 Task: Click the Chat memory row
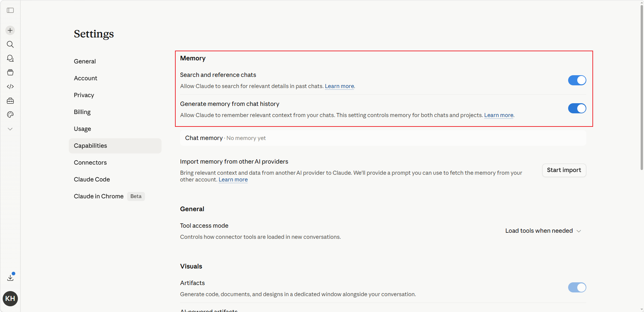pyautogui.click(x=383, y=138)
